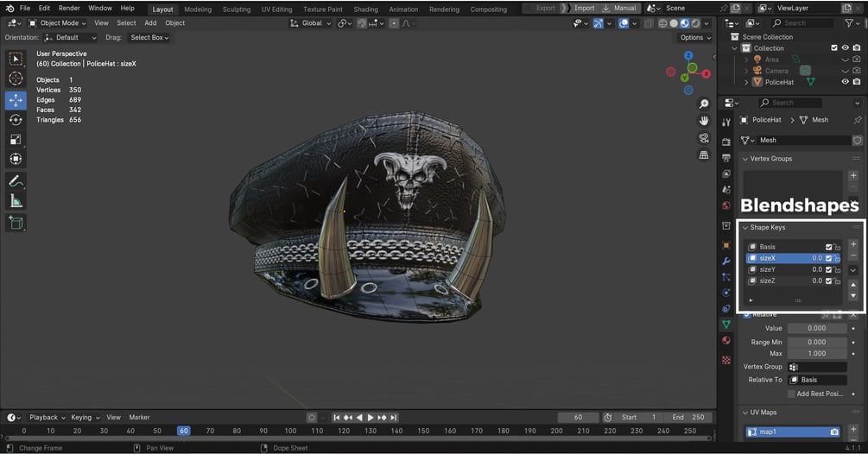
Task: Switch to the Shading workspace tab
Action: click(x=366, y=9)
